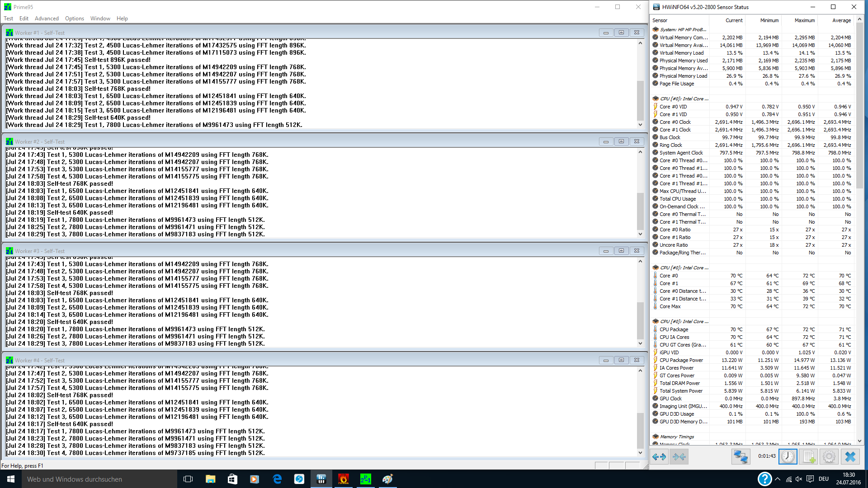Switch to Prime95 in the taskbar
This screenshot has height=488, width=868.
[366, 479]
